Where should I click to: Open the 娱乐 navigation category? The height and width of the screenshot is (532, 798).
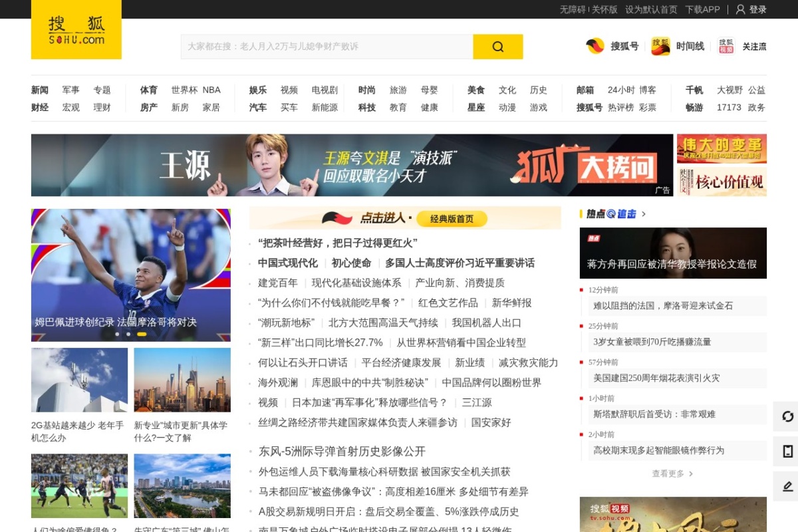pyautogui.click(x=258, y=90)
